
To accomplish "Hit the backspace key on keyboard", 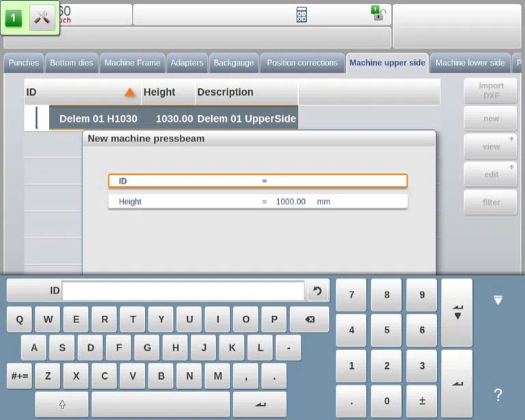I will (310, 320).
